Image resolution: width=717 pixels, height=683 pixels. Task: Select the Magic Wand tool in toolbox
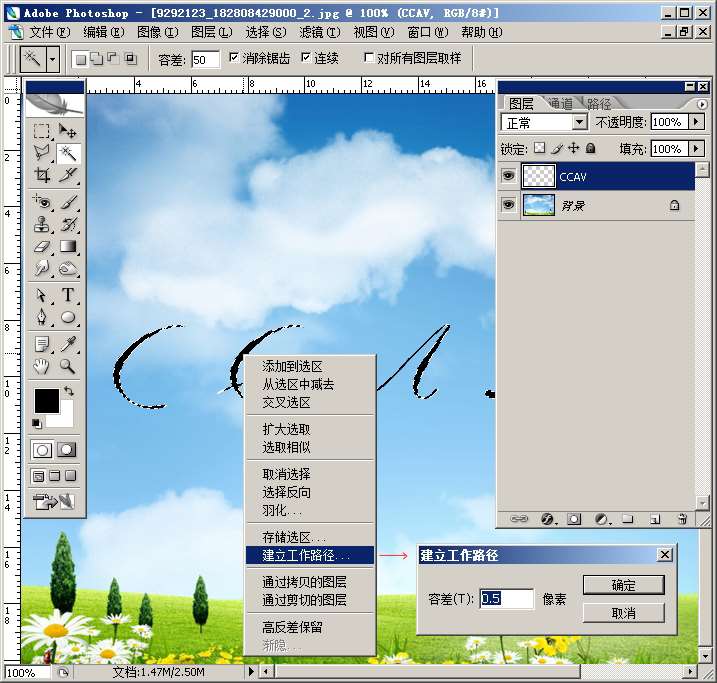(x=68, y=153)
